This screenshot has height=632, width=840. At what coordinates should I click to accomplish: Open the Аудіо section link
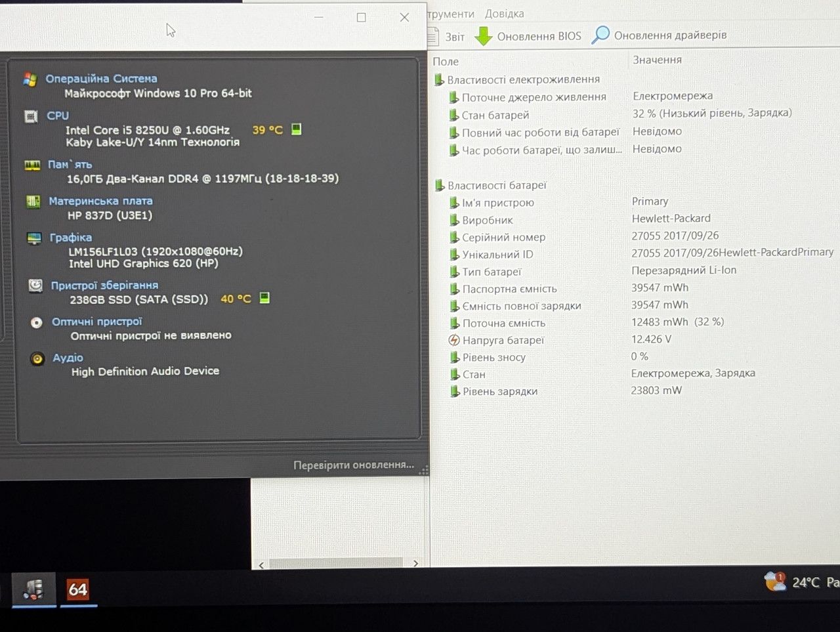click(68, 358)
